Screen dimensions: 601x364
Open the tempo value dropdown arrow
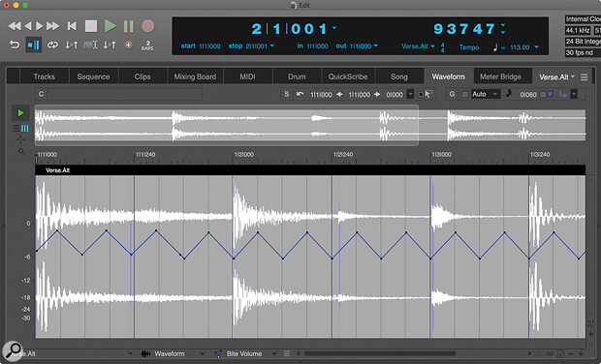coord(536,47)
